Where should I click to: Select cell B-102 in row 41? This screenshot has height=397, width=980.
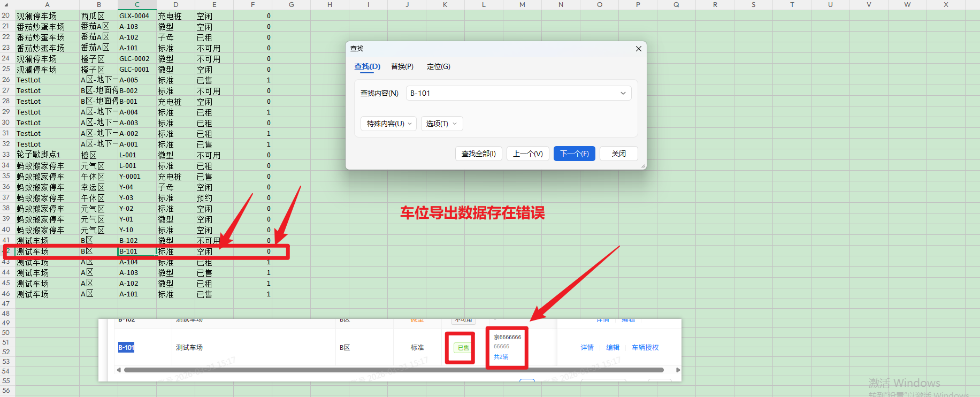[x=137, y=241]
